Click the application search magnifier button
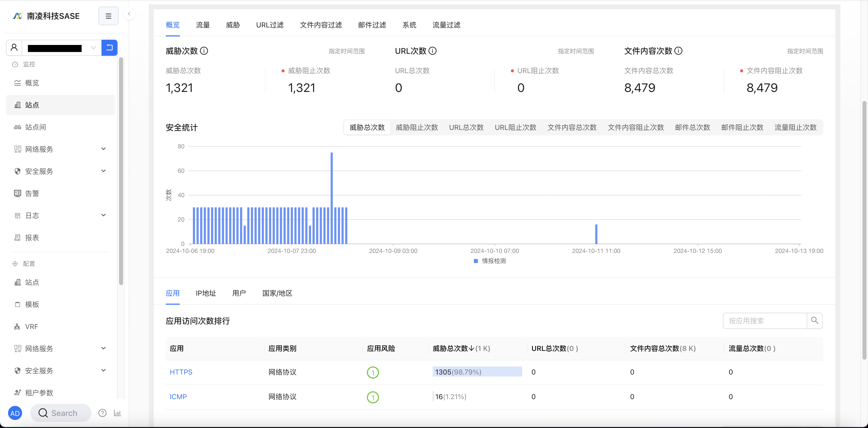The image size is (868, 428). tap(815, 321)
